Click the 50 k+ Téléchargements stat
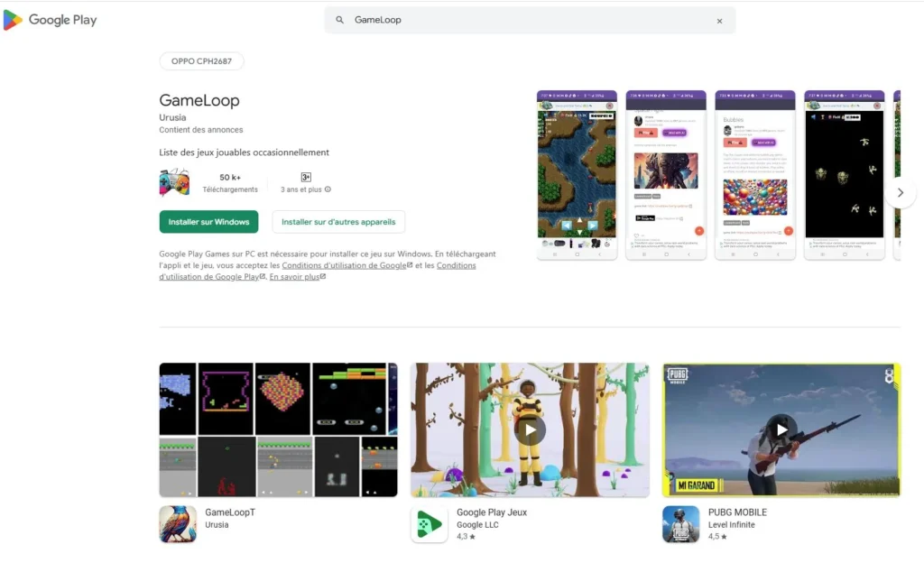Image resolution: width=924 pixels, height=563 pixels. coord(230,183)
